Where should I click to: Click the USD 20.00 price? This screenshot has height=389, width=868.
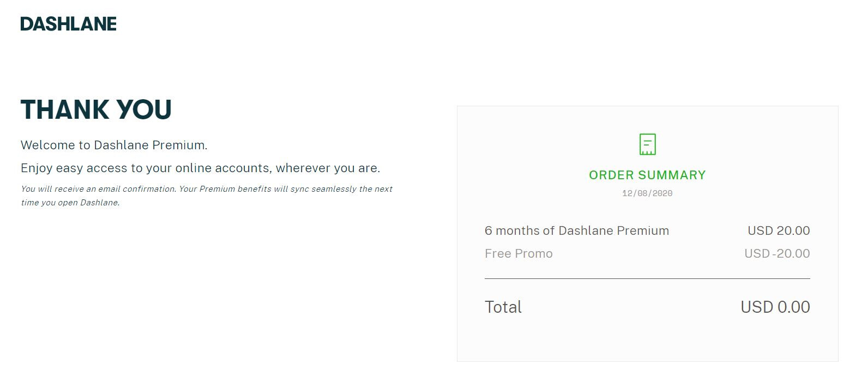point(779,231)
